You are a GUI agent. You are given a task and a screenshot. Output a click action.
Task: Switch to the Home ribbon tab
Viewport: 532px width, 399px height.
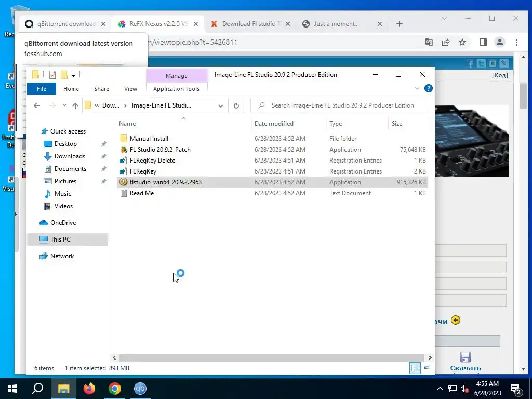71,89
